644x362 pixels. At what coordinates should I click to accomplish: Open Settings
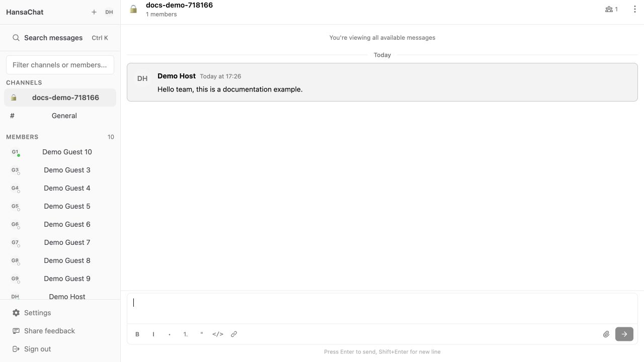tap(60, 313)
